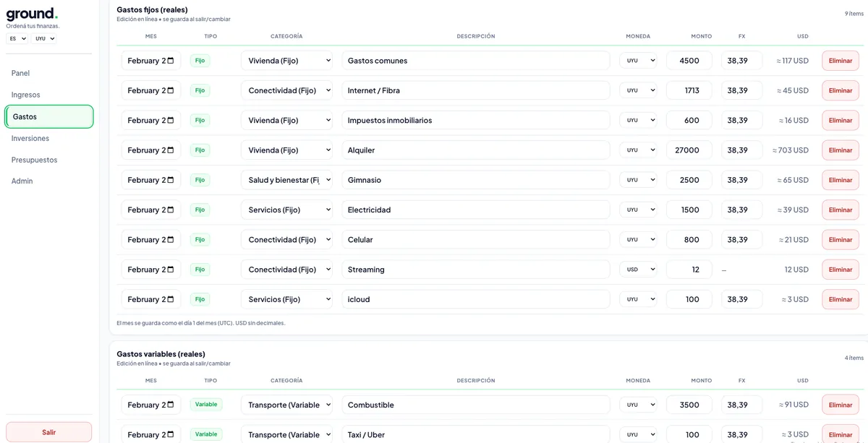This screenshot has width=868, height=443.
Task: Open currency dropdown for Combustible row
Action: coord(638,405)
